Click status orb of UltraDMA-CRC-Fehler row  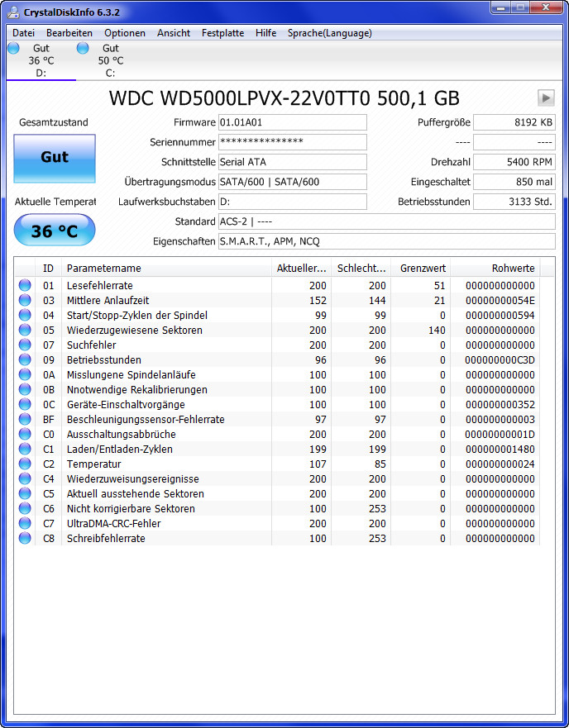(x=25, y=523)
